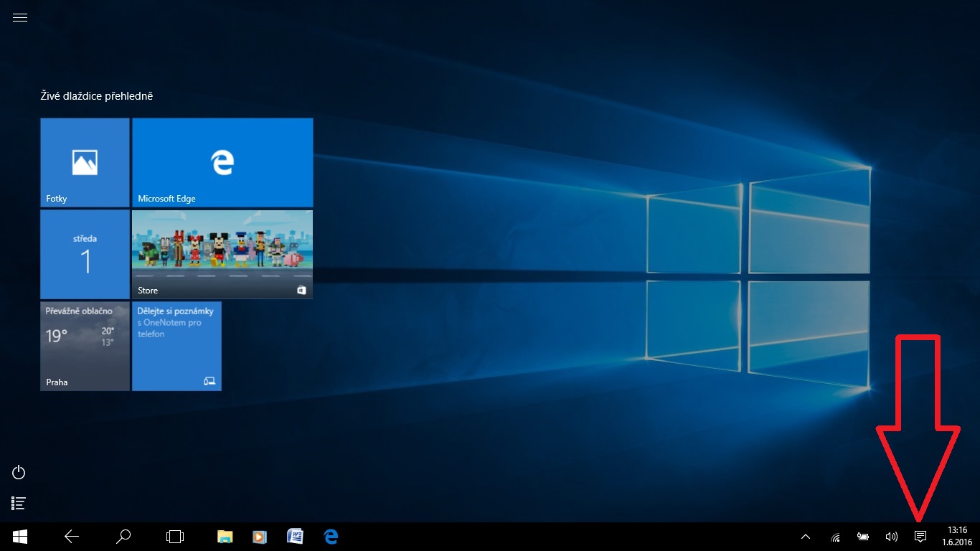The image size is (980, 551).
Task: Show the All apps list icon
Action: (19, 504)
